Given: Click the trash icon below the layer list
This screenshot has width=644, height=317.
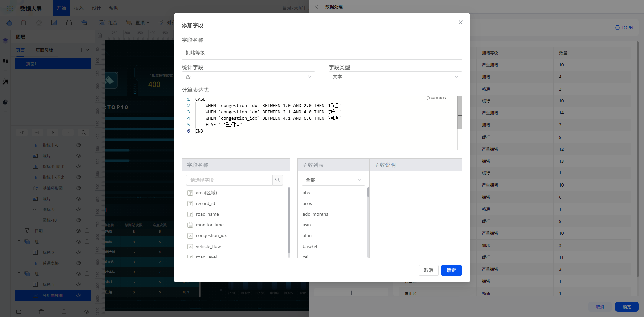Looking at the screenshot, I should coord(41,312).
